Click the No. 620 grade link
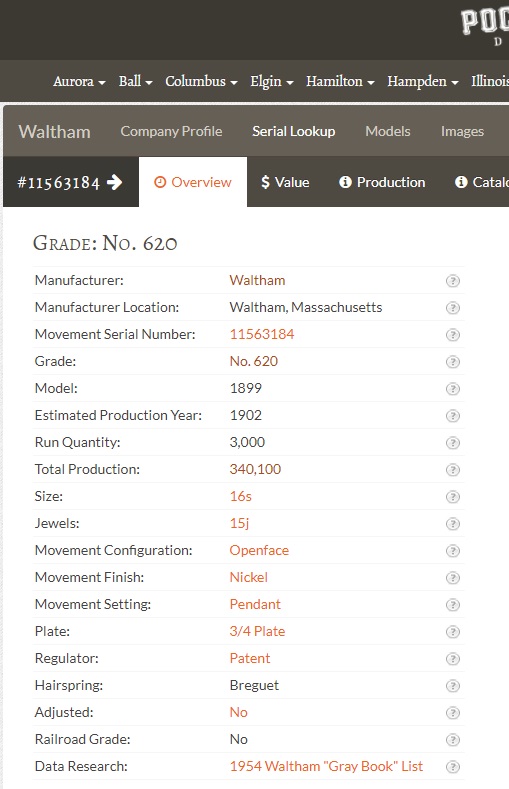Screen dimensions: 509x789 tap(253, 361)
